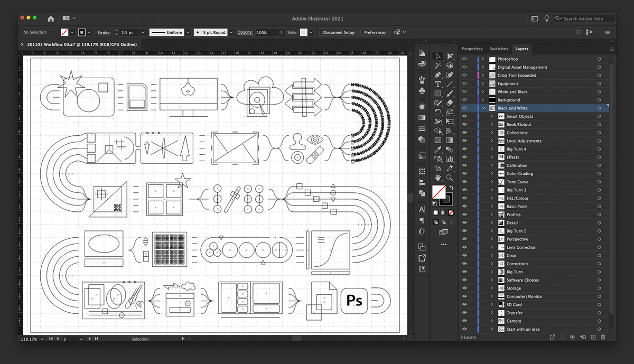Viewport: 634px width, 364px height.
Task: Hide the Equipment layer
Action: point(464,83)
